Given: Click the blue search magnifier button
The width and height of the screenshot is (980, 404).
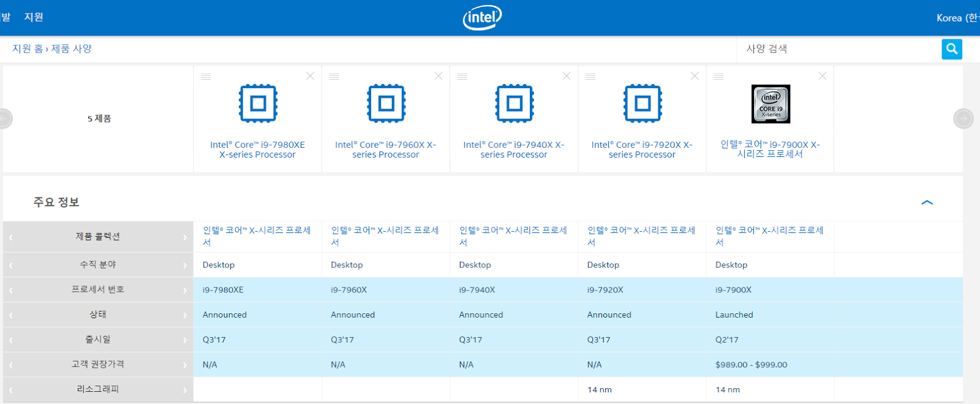Looking at the screenshot, I should (x=952, y=49).
